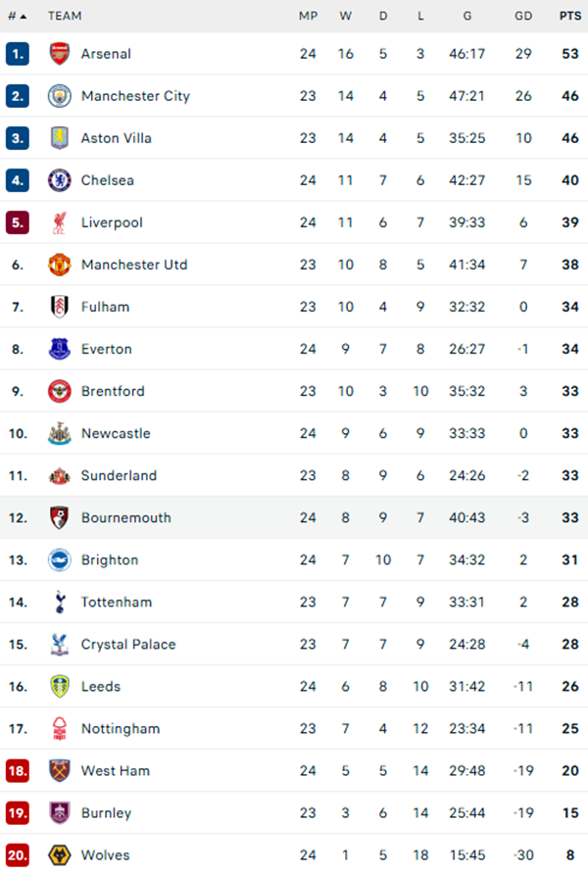
Task: Open the Aston Villa team page
Action: tap(115, 138)
